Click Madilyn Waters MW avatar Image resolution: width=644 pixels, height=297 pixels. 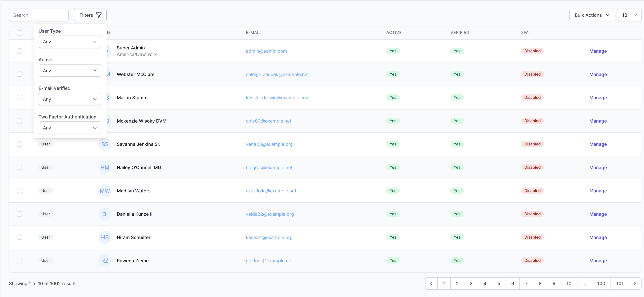tap(105, 191)
